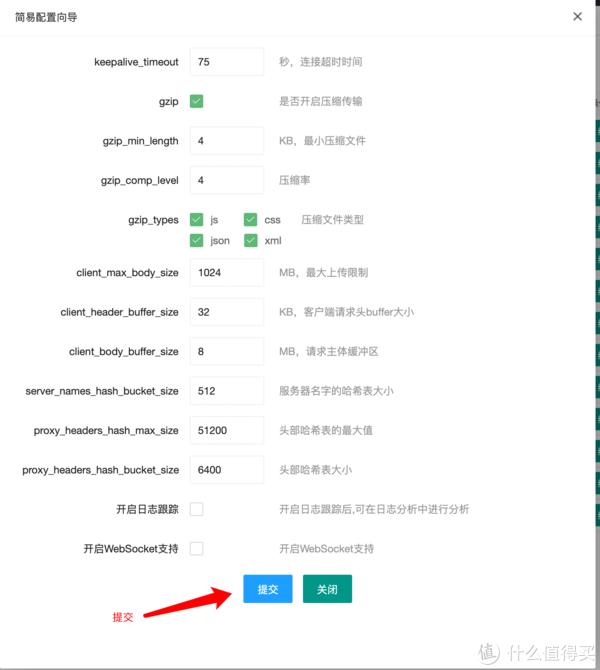The height and width of the screenshot is (670, 600).
Task: Click the client_header_buffer_size input
Action: [x=227, y=312]
